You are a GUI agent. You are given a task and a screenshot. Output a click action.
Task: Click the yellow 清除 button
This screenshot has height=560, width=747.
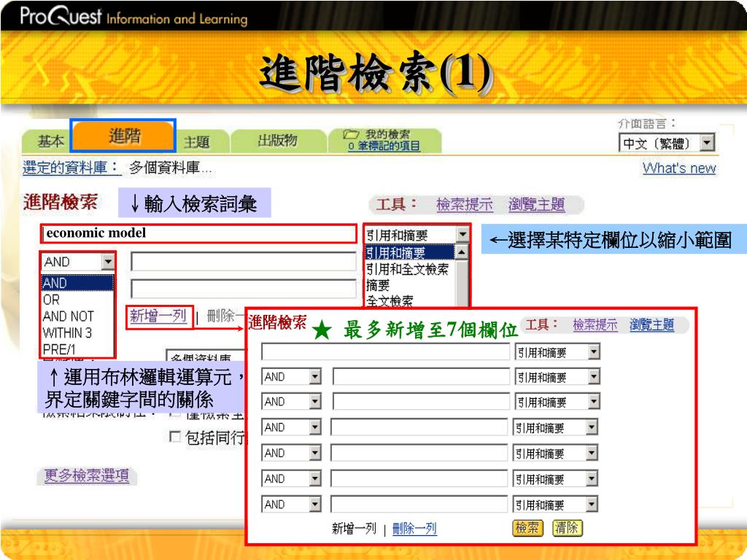click(x=567, y=528)
